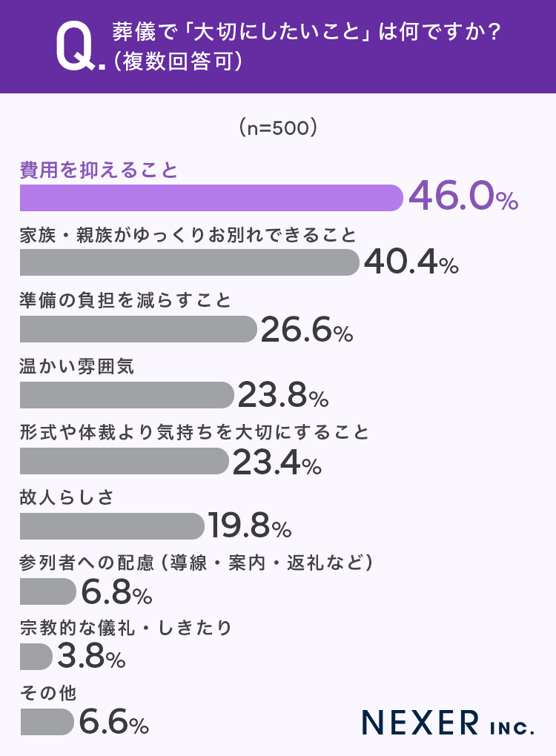Click the NEXER INC. logo
The height and width of the screenshot is (756, 556).
point(448,723)
